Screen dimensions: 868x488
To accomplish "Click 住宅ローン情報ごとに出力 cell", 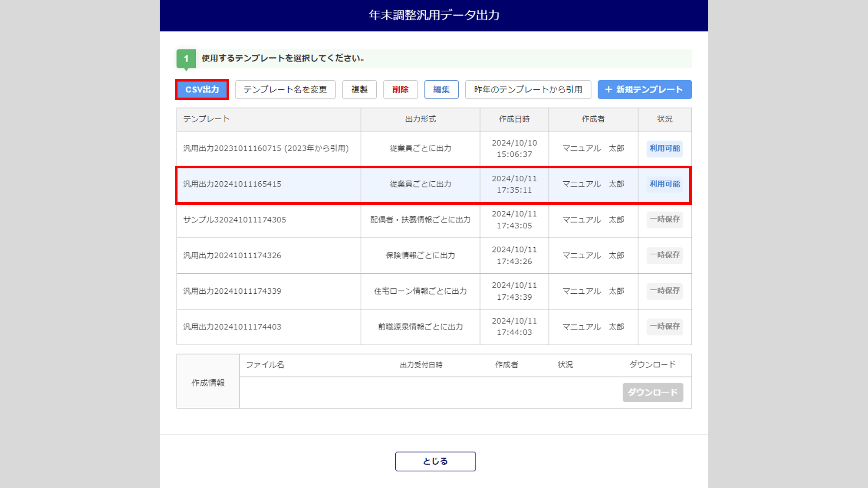I will coord(421,291).
